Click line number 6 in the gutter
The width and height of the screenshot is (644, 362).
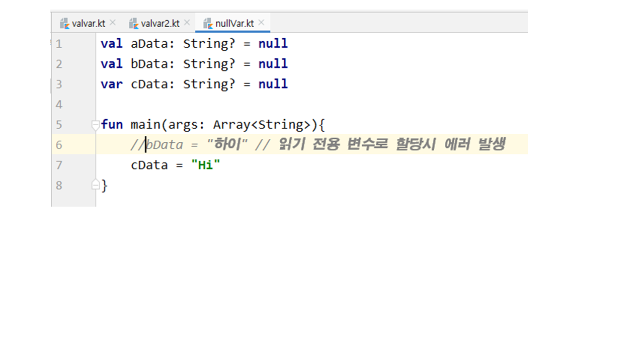pos(59,145)
